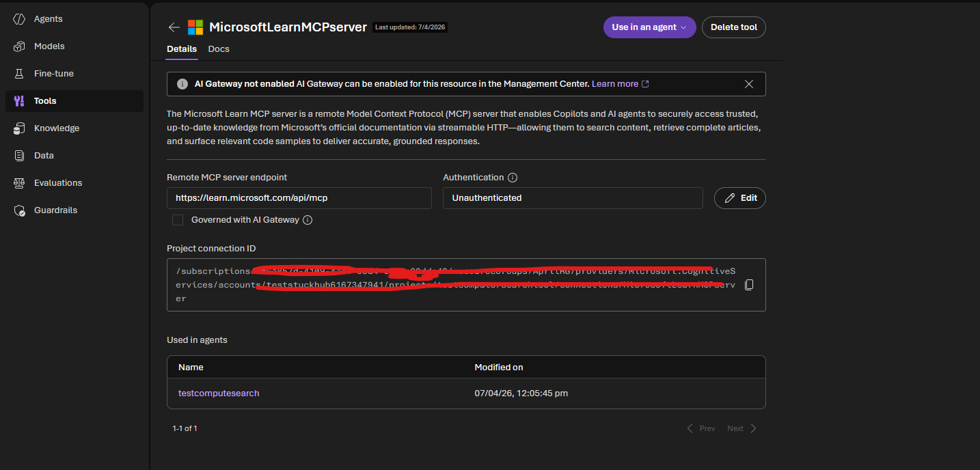980x470 pixels.
Task: Dismiss the AI Gateway banner
Action: [x=749, y=84]
